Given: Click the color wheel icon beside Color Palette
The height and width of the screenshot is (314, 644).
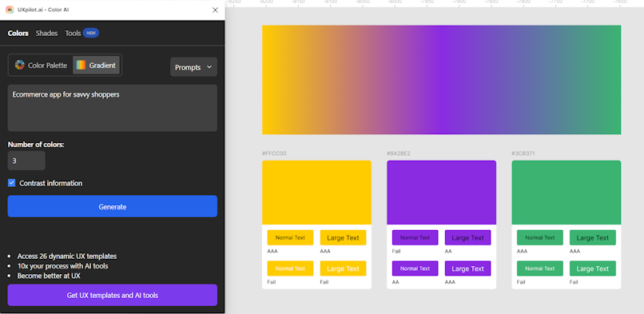Looking at the screenshot, I should (20, 66).
